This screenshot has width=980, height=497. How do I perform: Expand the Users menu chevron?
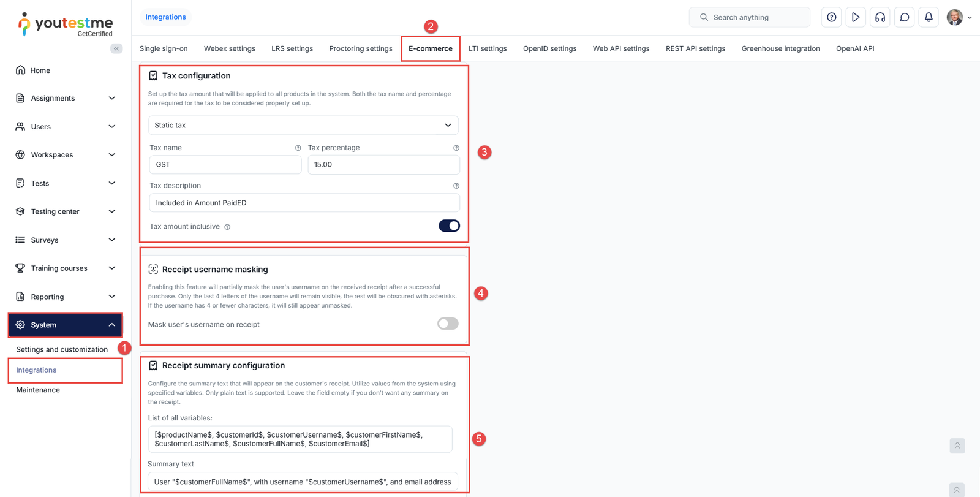click(x=112, y=126)
